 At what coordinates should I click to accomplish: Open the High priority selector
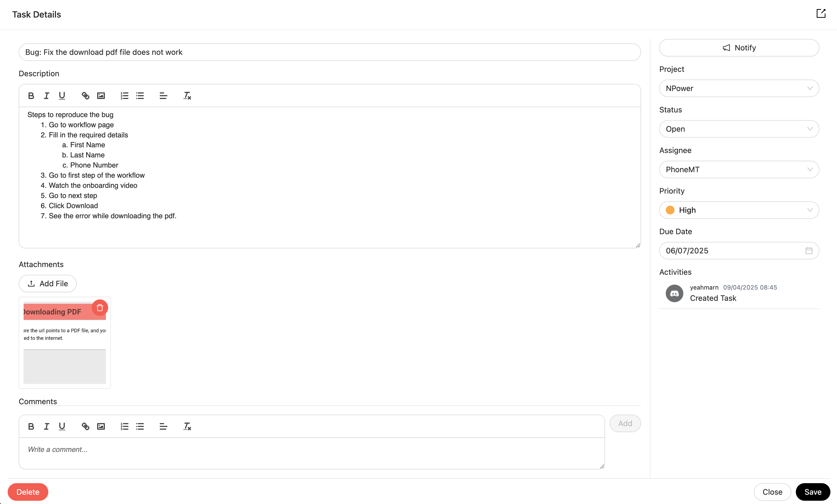click(739, 210)
